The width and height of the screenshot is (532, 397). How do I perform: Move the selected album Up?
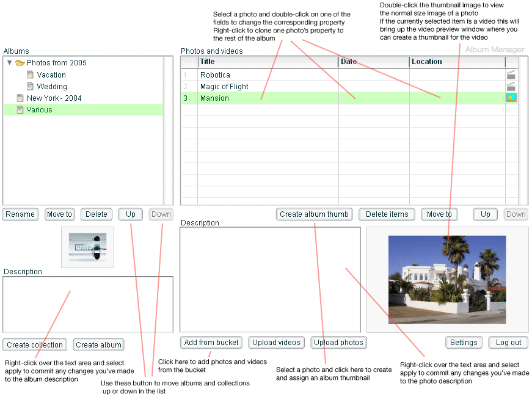[x=131, y=214]
